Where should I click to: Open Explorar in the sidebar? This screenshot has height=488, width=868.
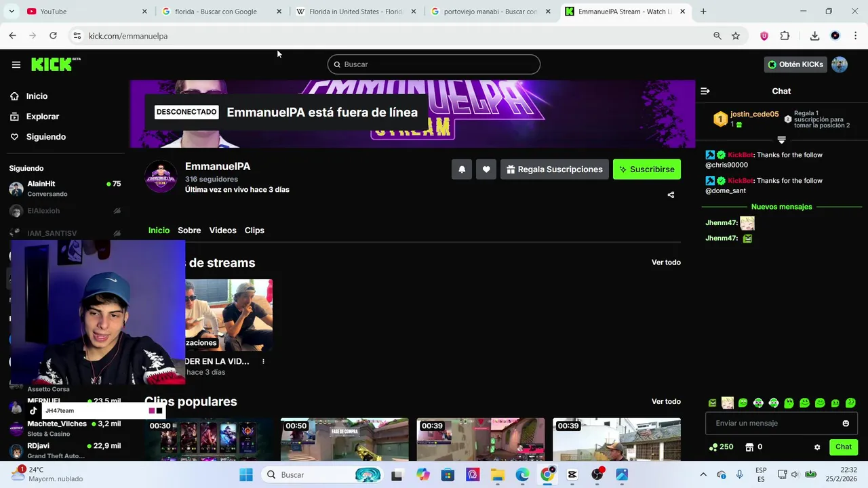click(x=35, y=117)
